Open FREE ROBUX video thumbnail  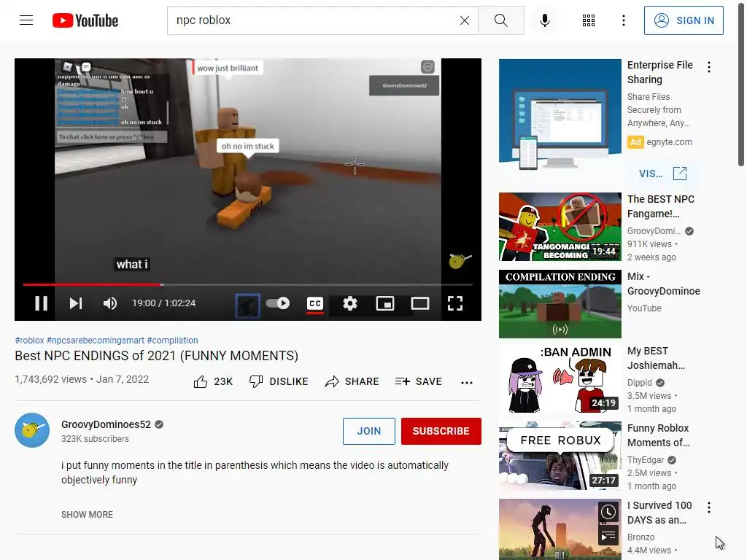560,456
